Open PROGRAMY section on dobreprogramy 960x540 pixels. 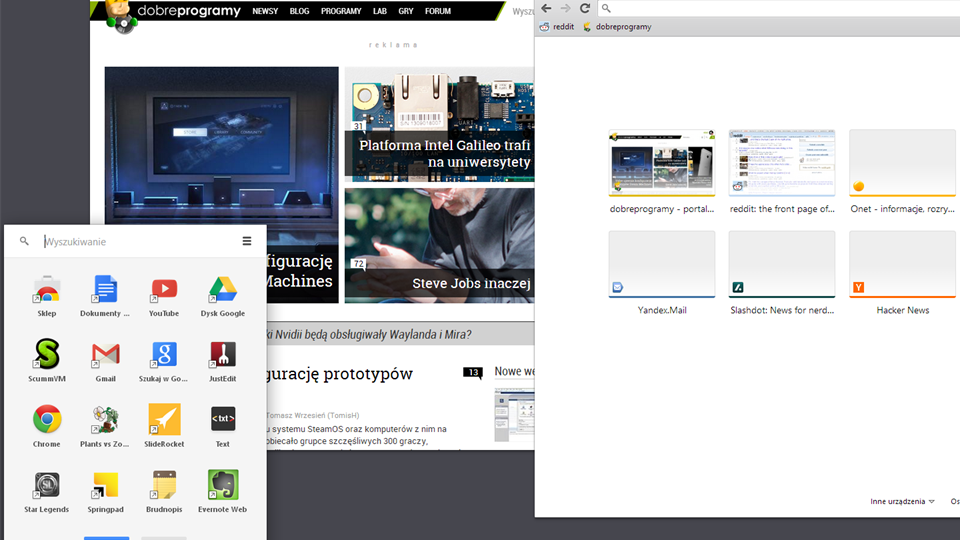[x=341, y=11]
